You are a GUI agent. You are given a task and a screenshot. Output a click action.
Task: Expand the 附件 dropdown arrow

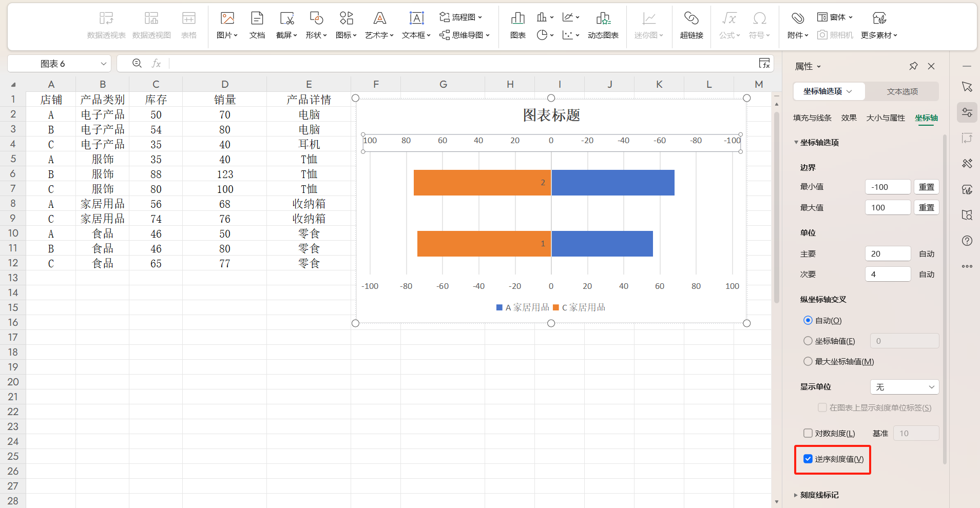(x=806, y=35)
